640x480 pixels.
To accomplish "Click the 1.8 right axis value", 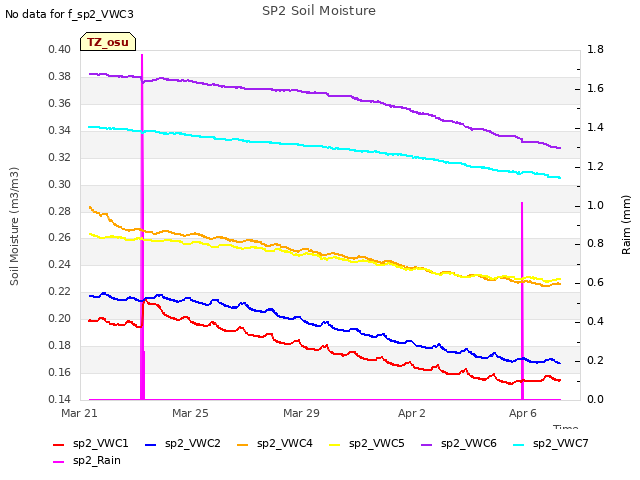I will point(596,49).
